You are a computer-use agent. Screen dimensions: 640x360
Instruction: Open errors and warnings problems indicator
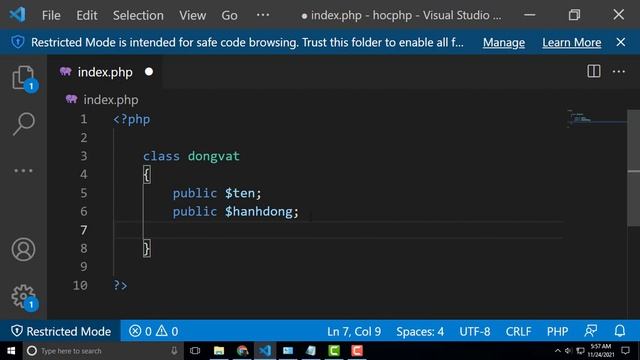154,331
